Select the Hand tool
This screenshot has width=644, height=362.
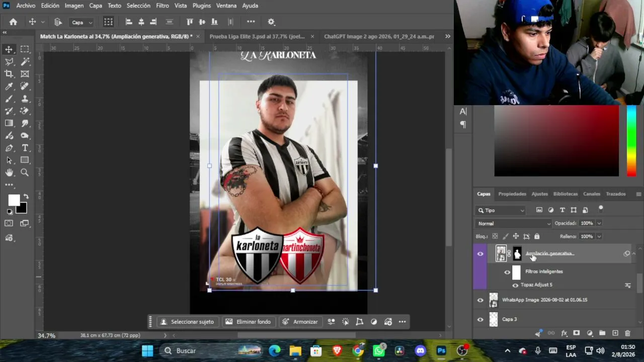[x=9, y=172]
